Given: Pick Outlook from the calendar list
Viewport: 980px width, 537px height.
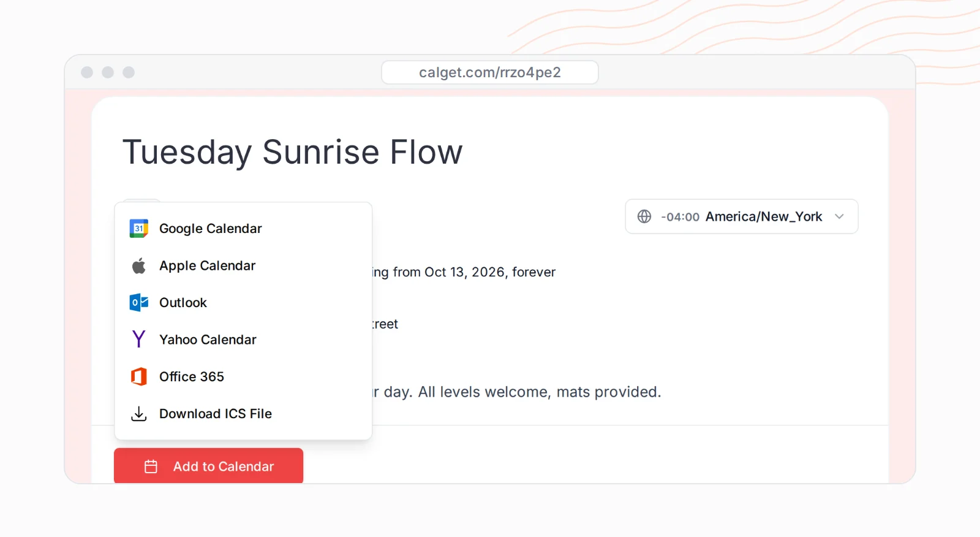Looking at the screenshot, I should [x=243, y=303].
